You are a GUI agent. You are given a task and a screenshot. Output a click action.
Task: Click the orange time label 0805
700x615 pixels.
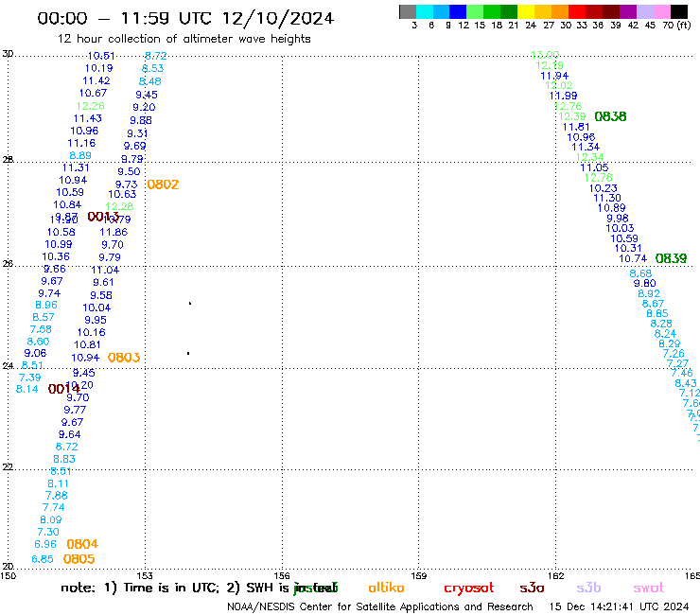point(79,559)
